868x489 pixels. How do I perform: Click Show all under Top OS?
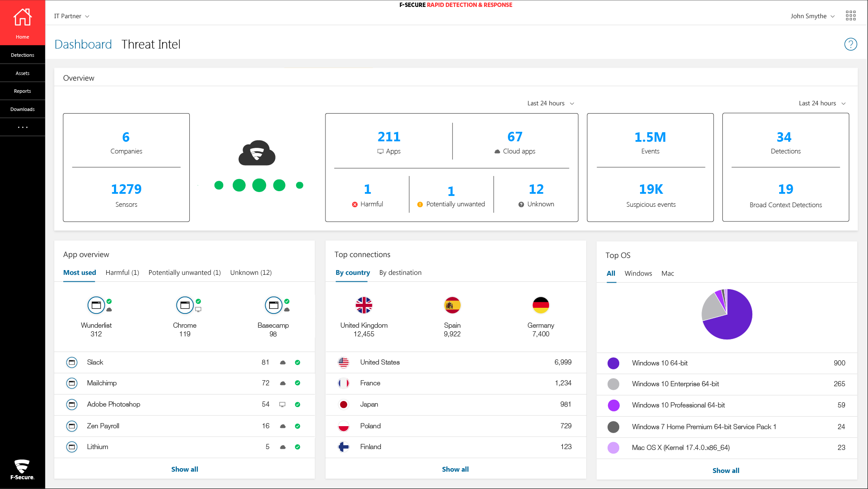(726, 470)
